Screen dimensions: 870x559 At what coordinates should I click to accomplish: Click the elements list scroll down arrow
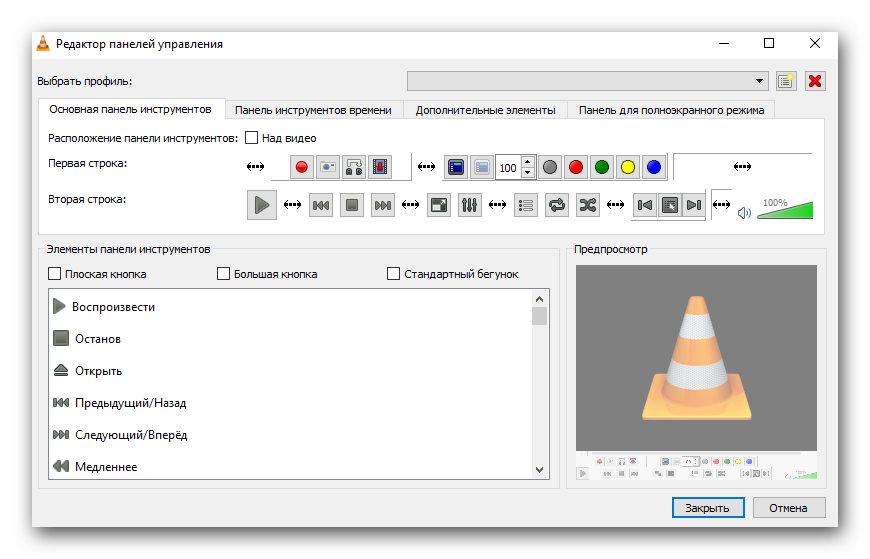(x=539, y=470)
